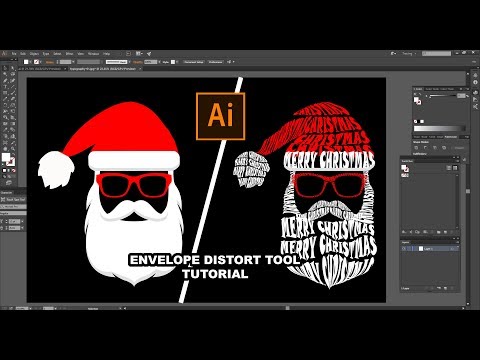This screenshot has height=360, width=480.
Task: Select the Column Graph tool
Action: [13, 136]
